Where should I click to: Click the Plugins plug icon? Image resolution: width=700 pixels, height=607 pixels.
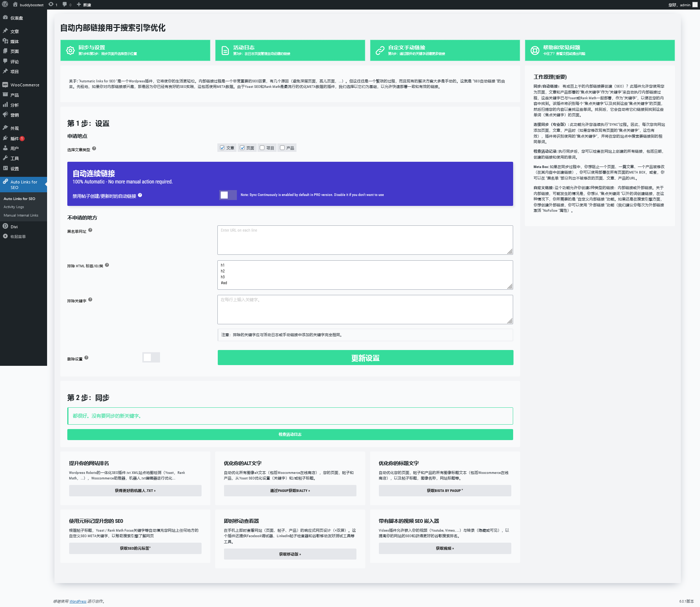click(x=6, y=138)
